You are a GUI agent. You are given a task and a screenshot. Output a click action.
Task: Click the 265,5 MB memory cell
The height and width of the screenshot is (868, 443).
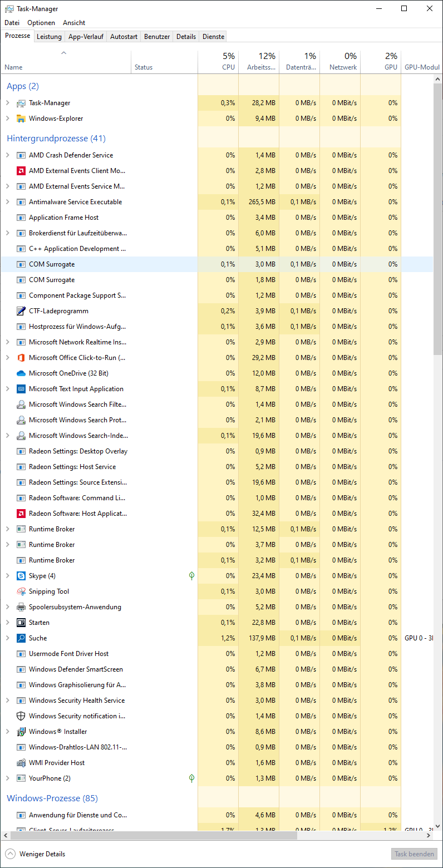pos(259,202)
